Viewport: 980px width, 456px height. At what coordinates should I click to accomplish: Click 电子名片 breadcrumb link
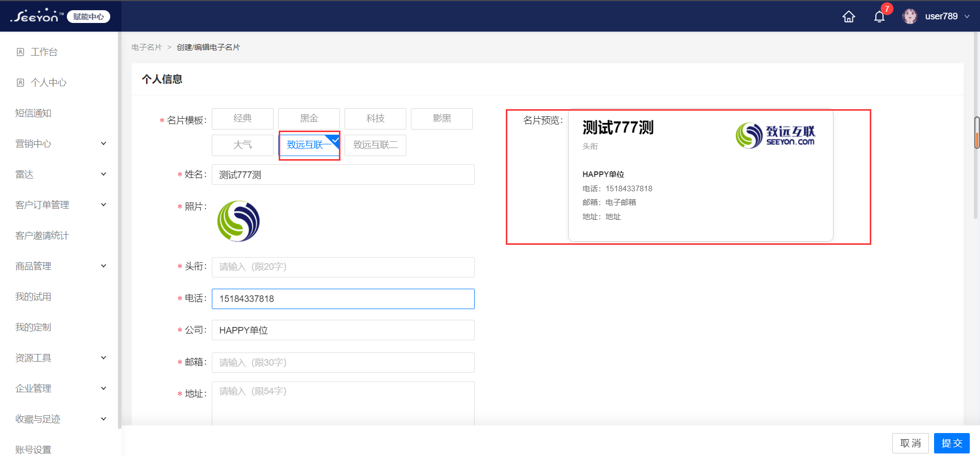[x=146, y=47]
